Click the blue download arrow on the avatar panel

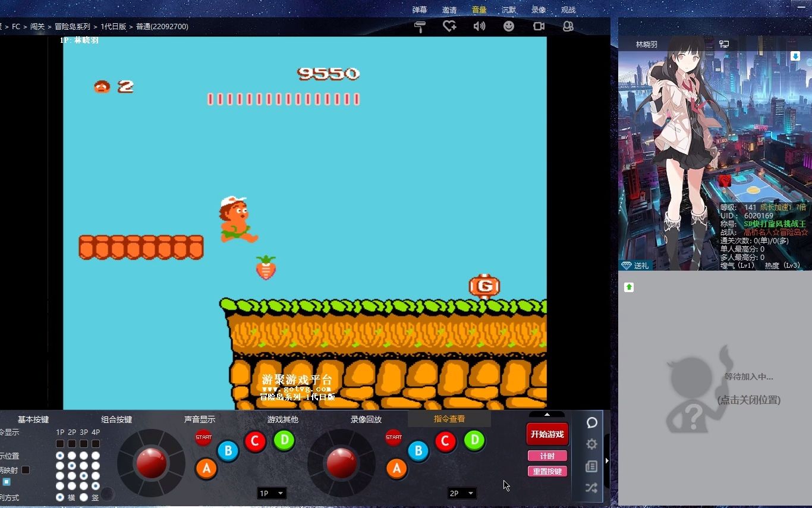pyautogui.click(x=795, y=56)
